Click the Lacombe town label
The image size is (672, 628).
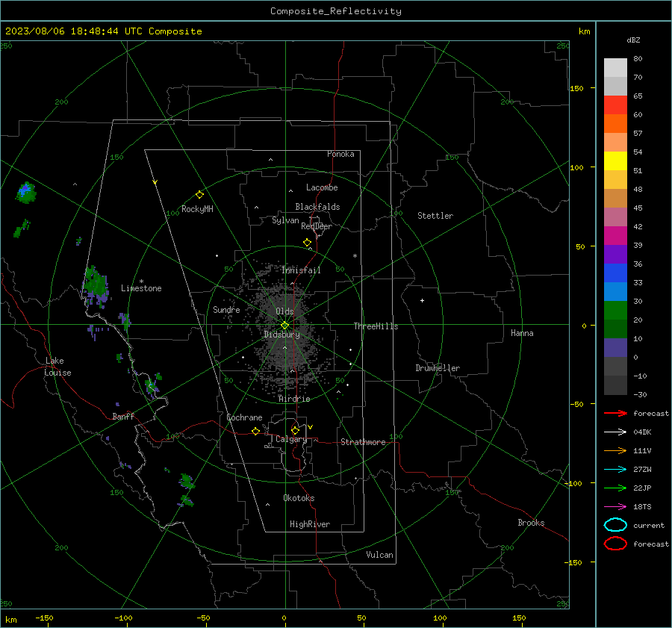[322, 187]
